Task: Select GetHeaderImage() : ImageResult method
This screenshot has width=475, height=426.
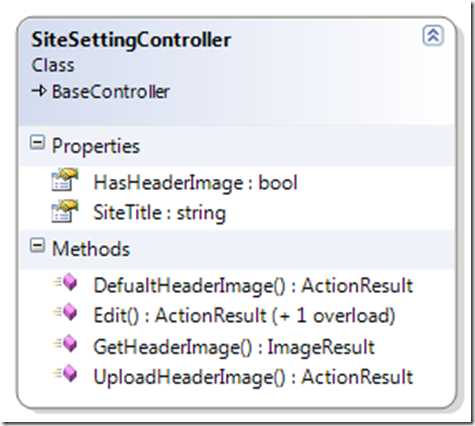Action: pyautogui.click(x=234, y=347)
